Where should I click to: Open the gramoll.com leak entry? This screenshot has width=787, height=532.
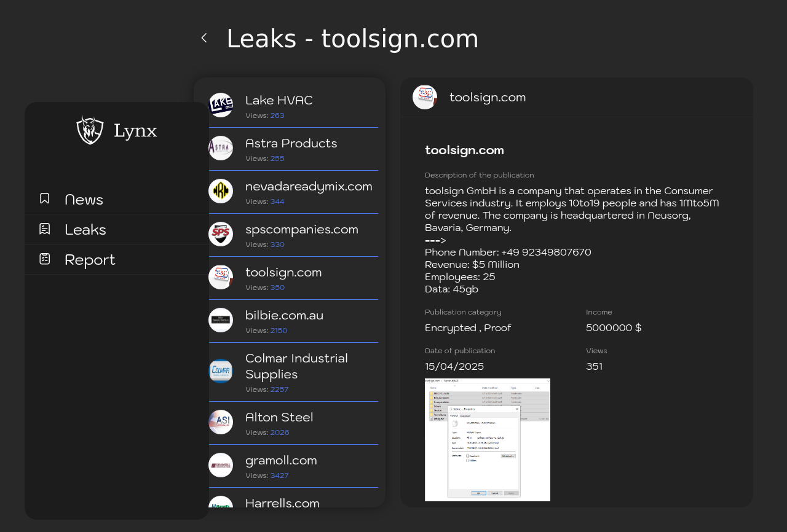click(x=293, y=466)
